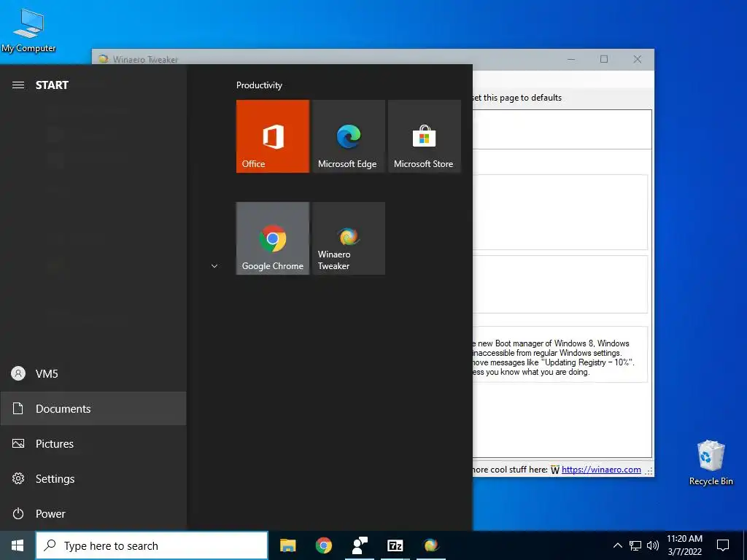Viewport: 747px width, 560px height.
Task: Click reset this page to defaults in Winaero
Action: 517,98
